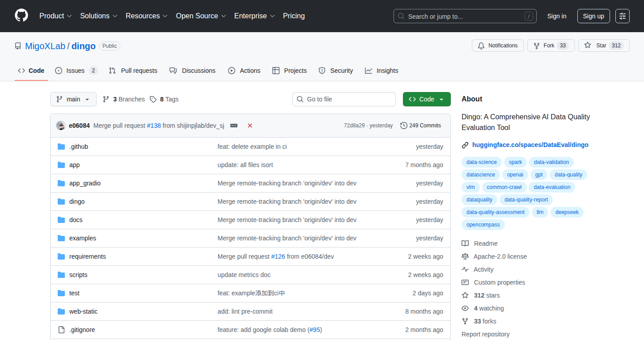Click the Star icon
The width and height of the screenshot is (644, 340).
[x=588, y=46]
